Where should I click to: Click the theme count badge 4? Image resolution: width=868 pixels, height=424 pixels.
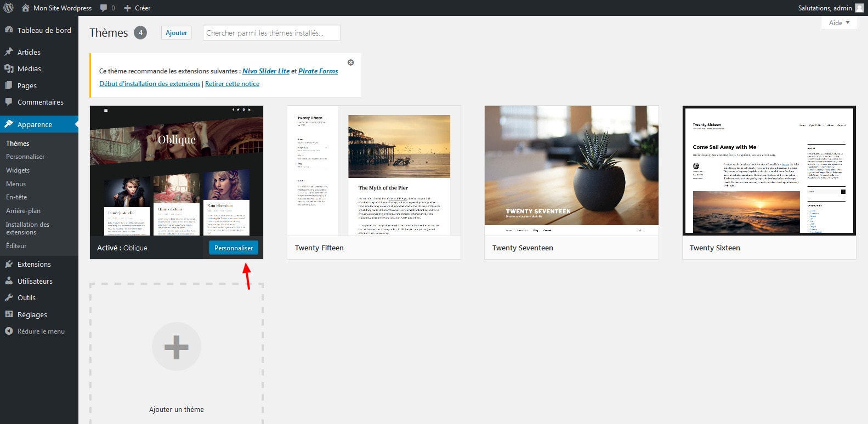tap(140, 33)
